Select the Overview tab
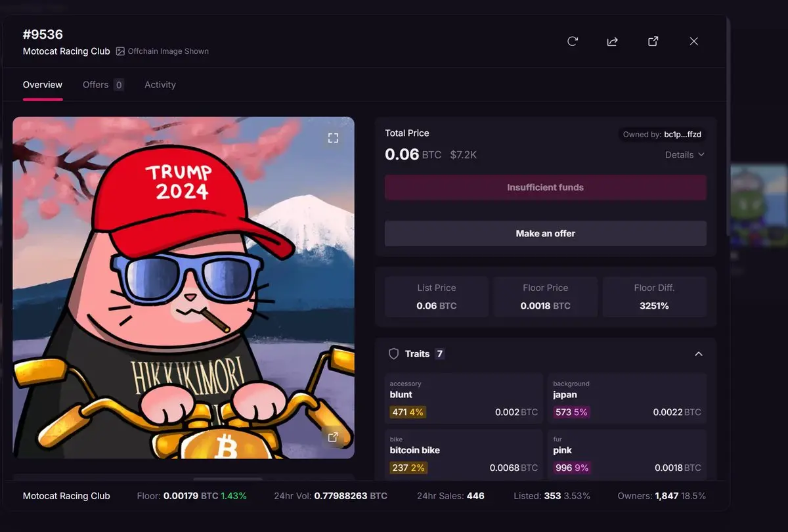Image resolution: width=788 pixels, height=532 pixels. pyautogui.click(x=43, y=85)
